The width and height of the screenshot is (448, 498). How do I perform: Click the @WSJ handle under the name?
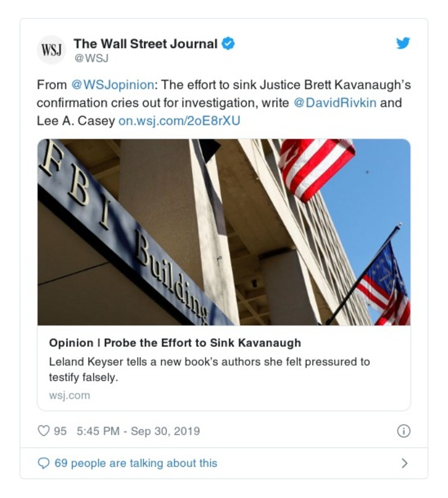click(91, 58)
